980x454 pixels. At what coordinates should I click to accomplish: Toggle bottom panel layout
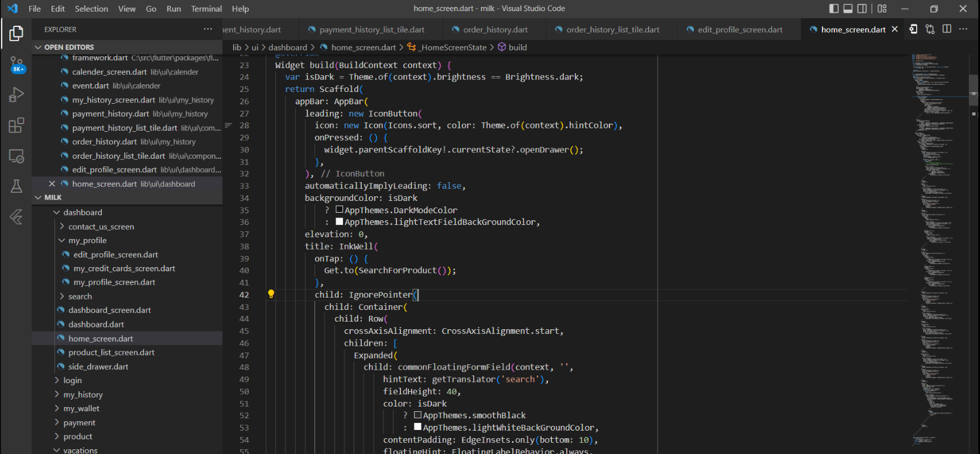(848, 8)
